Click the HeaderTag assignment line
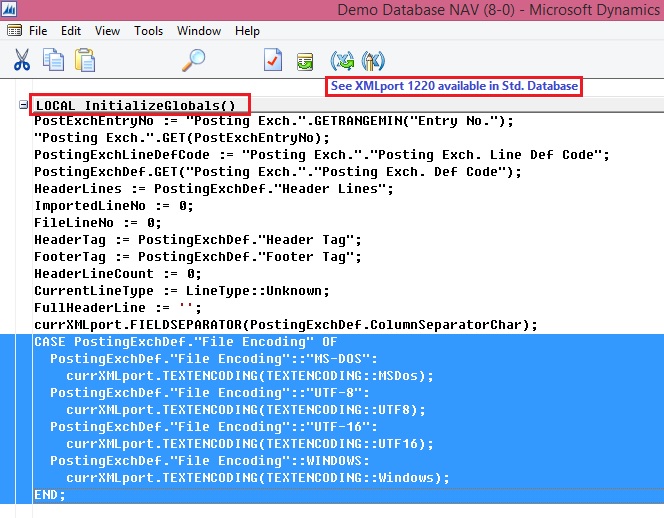Image resolution: width=664 pixels, height=518 pixels. pos(198,240)
